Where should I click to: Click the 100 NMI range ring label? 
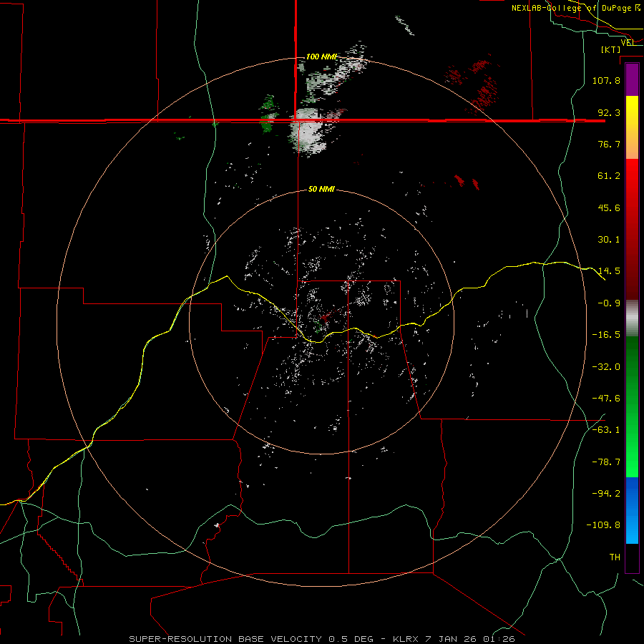click(x=321, y=57)
